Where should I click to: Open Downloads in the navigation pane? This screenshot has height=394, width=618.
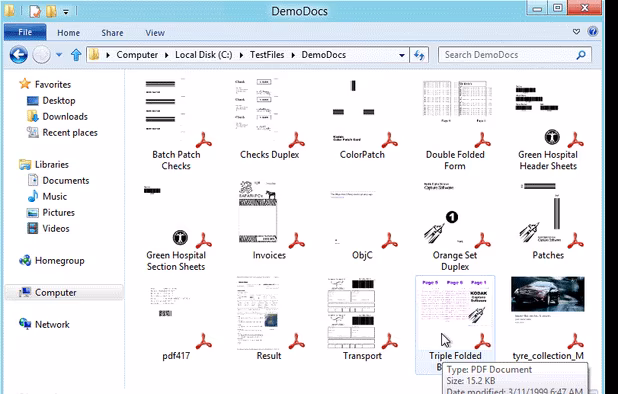(x=65, y=117)
